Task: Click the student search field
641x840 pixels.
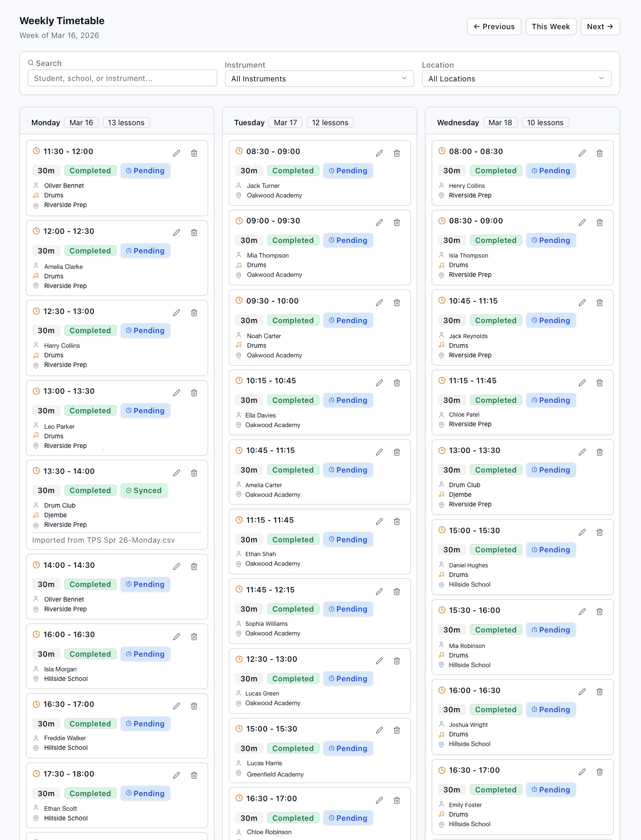Action: point(122,78)
